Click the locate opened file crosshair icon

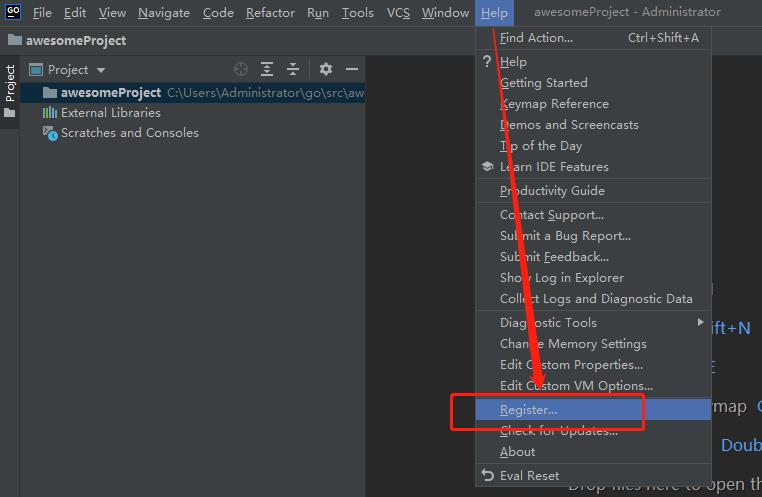pos(241,69)
